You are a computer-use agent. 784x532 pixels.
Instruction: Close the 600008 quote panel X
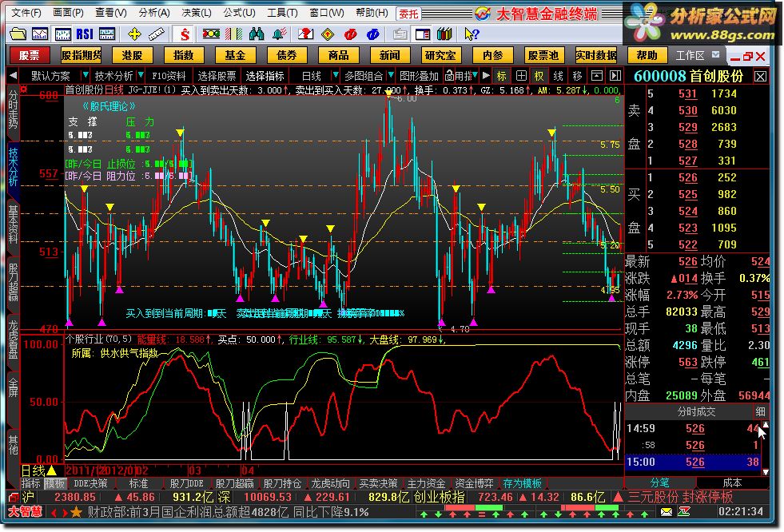761,77
